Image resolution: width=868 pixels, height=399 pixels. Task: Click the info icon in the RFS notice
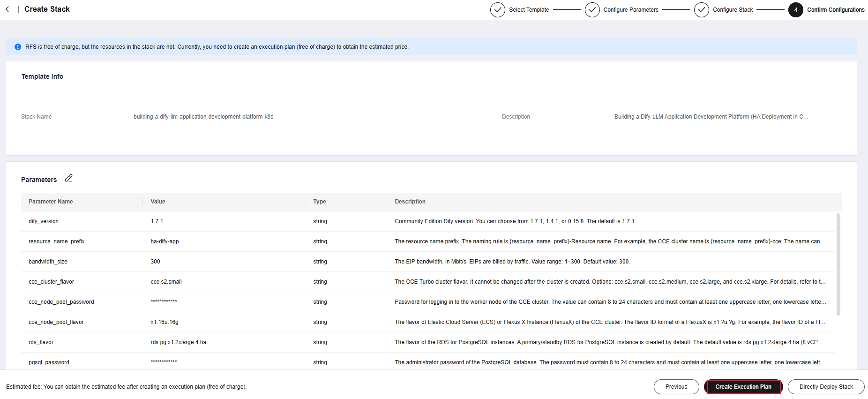[18, 47]
